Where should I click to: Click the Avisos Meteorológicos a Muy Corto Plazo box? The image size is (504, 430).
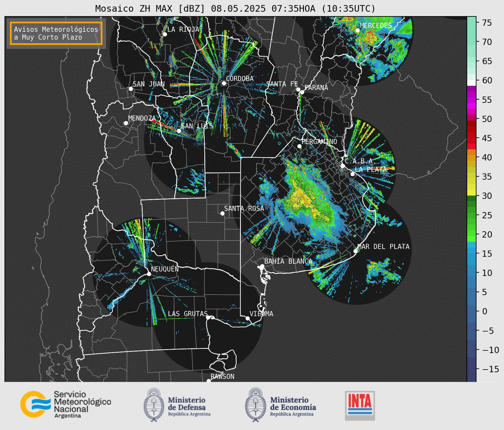point(56,33)
